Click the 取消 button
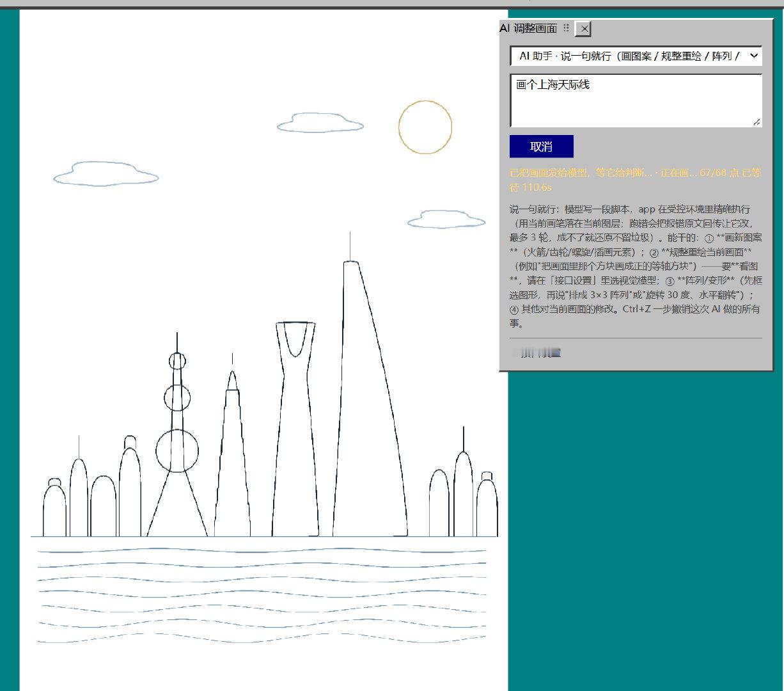 click(x=542, y=147)
